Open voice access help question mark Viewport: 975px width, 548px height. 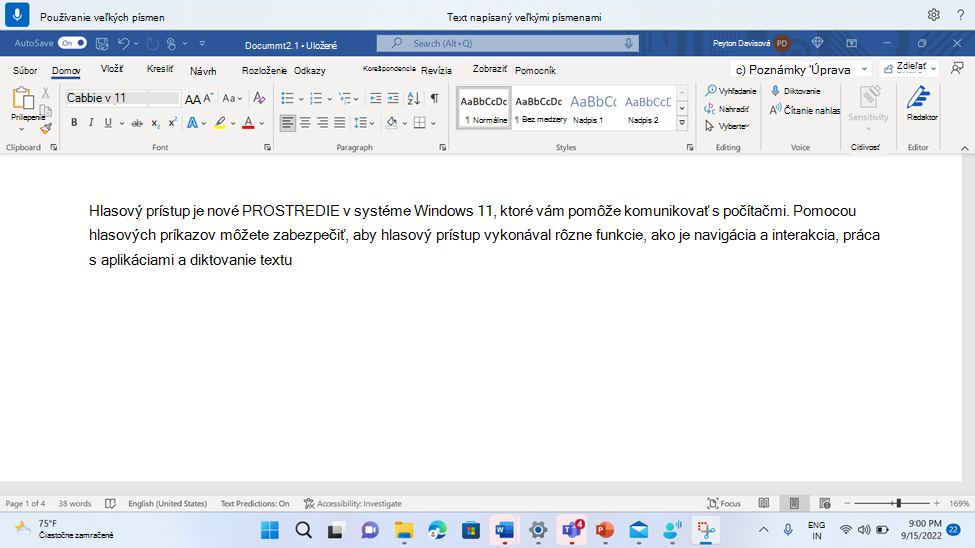961,15
